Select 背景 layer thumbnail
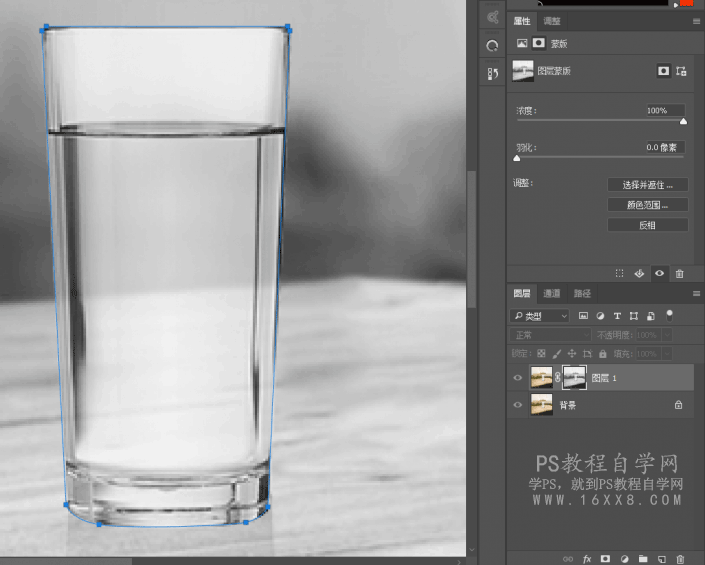705x565 pixels. pyautogui.click(x=542, y=405)
